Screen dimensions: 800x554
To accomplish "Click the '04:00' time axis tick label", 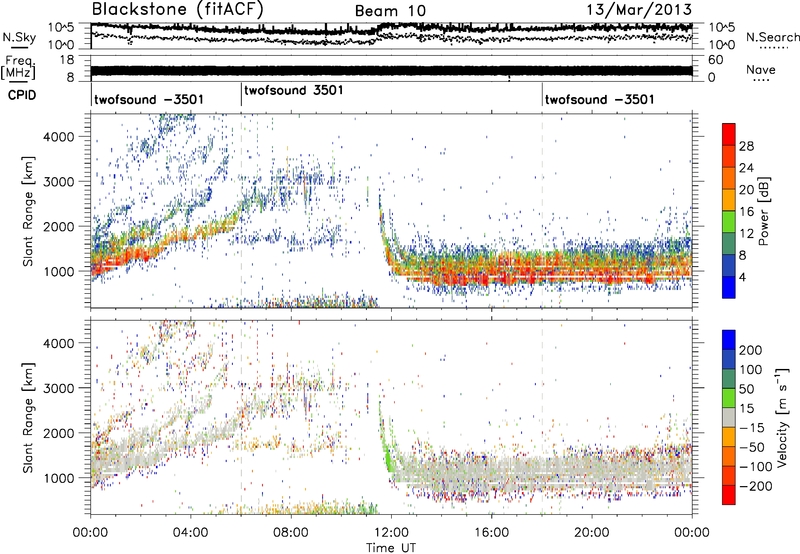I will click(x=191, y=533).
